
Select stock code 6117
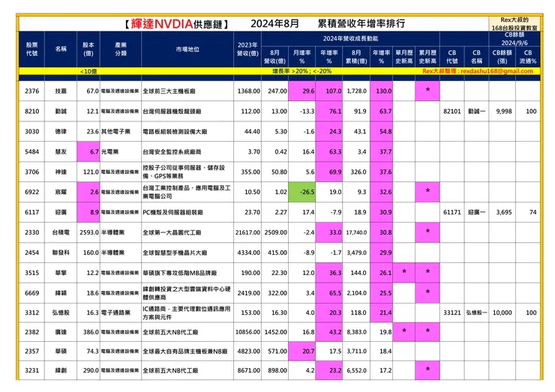click(31, 212)
